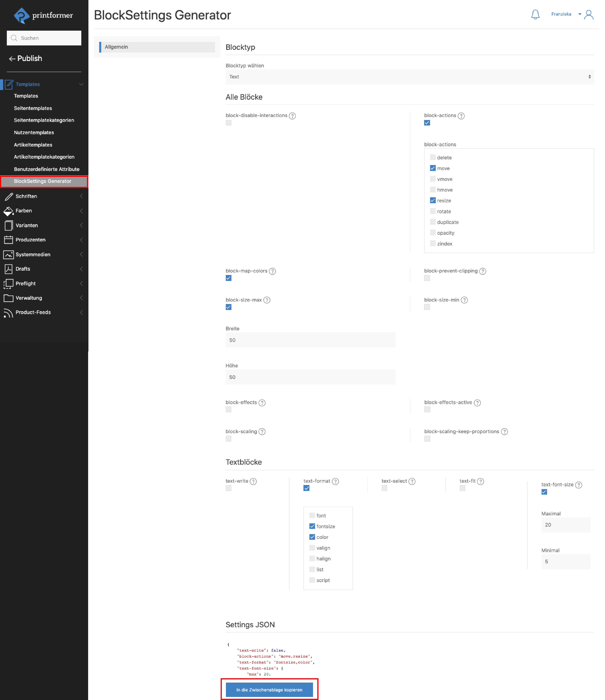Select the Farben paint bucket icon
The height and width of the screenshot is (700, 605).
[x=9, y=211]
